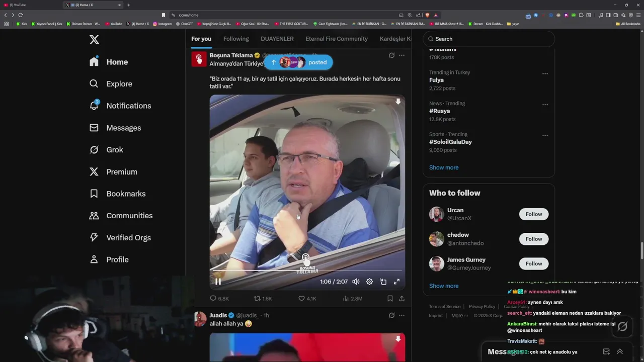
Task: Open options for Fulya trend
Action: coord(545,73)
